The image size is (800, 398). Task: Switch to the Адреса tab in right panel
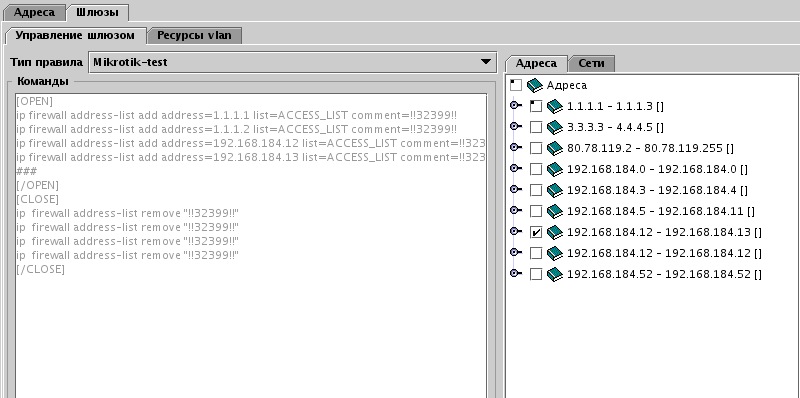[x=536, y=63]
